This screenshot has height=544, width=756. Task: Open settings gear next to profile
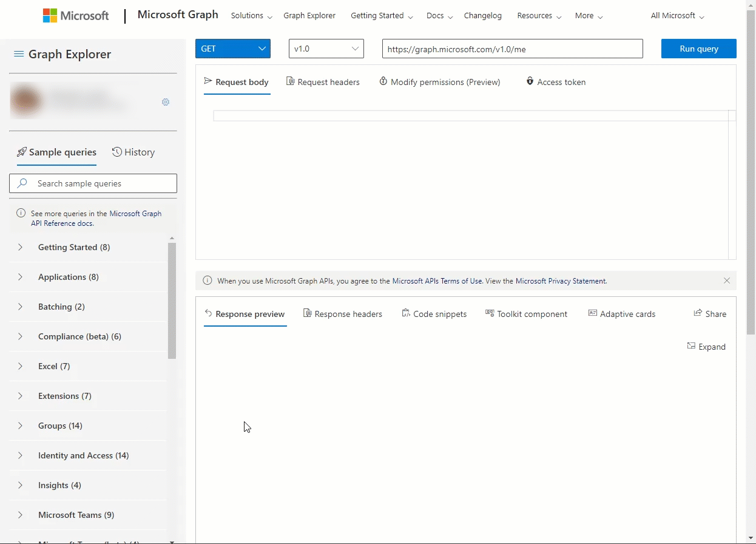(x=166, y=102)
